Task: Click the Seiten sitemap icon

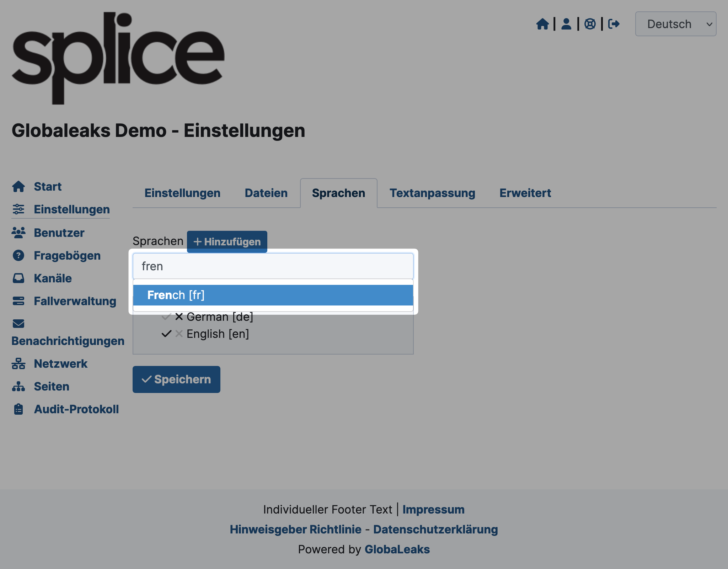Action: tap(18, 386)
